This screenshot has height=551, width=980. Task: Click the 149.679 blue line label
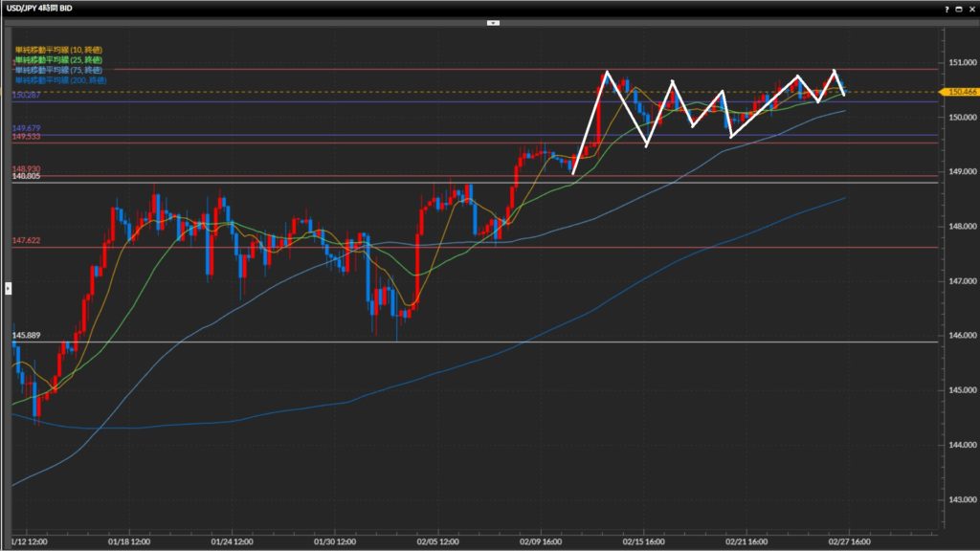pyautogui.click(x=26, y=128)
